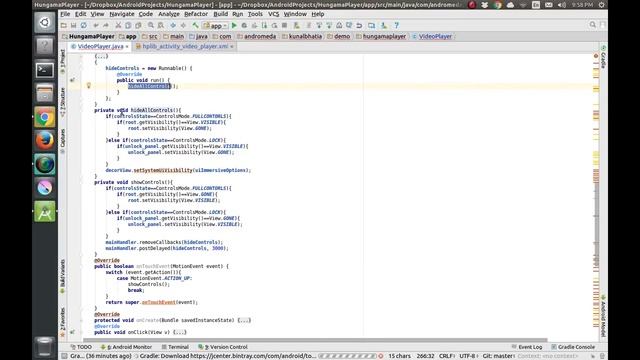Toggle the Android Model tool window

(x=603, y=316)
